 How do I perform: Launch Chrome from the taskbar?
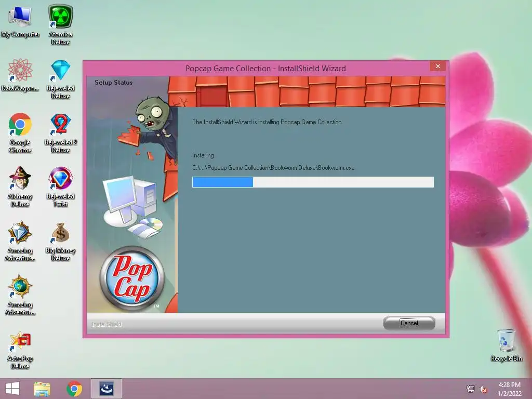coord(74,389)
